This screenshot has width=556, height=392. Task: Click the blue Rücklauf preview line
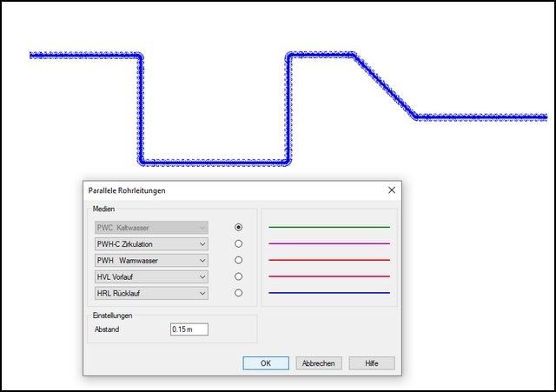(329, 293)
